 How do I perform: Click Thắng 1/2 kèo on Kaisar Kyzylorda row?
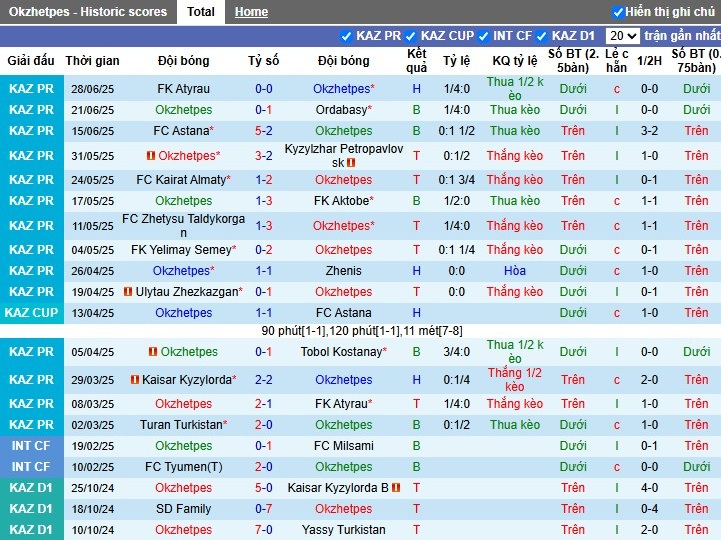[x=515, y=380]
